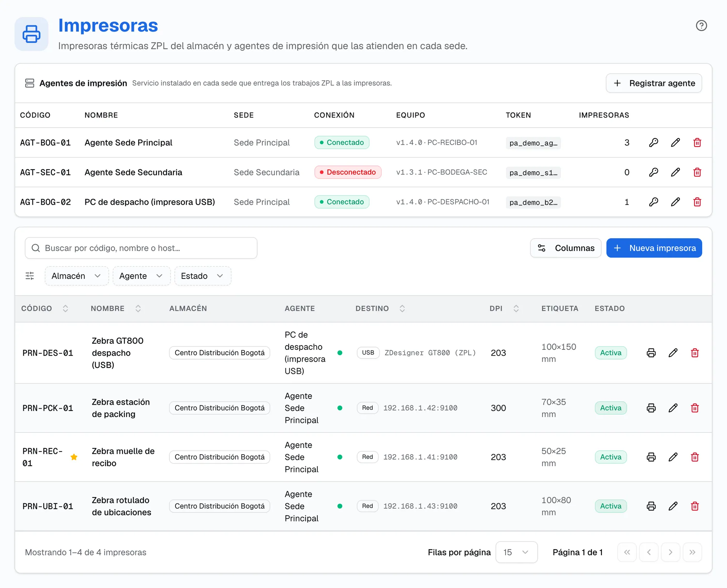Edit agent AGT-SEC-01
Screen dimensions: 727x588
pyautogui.click(x=675, y=172)
